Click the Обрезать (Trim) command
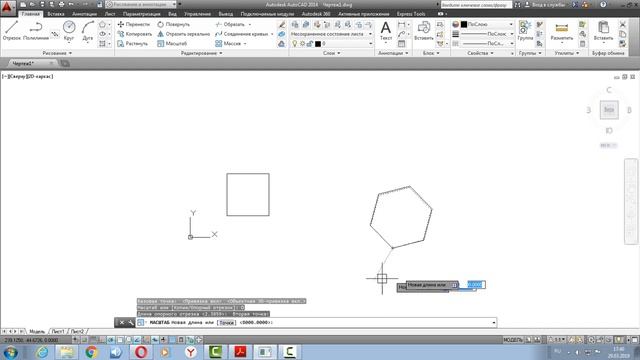The height and width of the screenshot is (360, 640). 230,24
